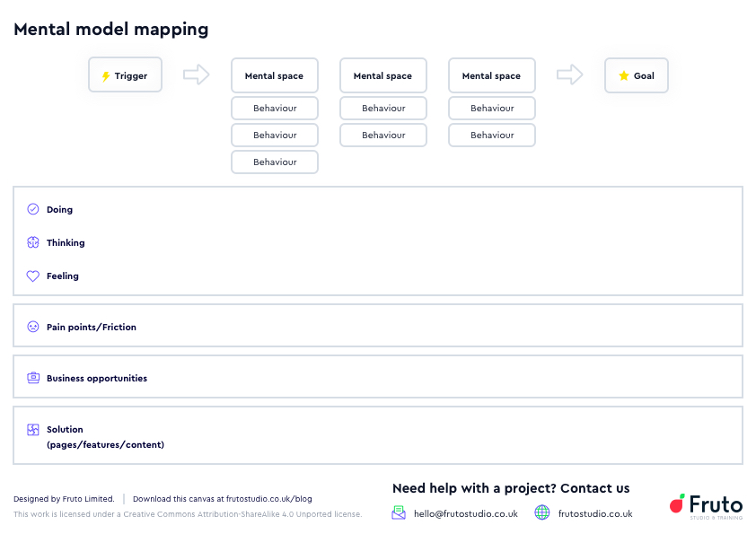Click the Pain points/Friction section box
The image size is (756, 534).
(377, 326)
